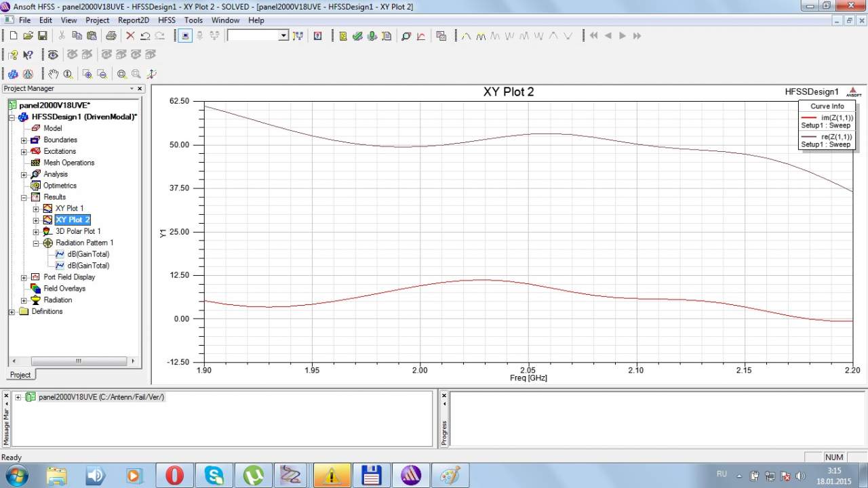Click the Print icon in toolbar
This screenshot has height=488, width=868.
(111, 36)
